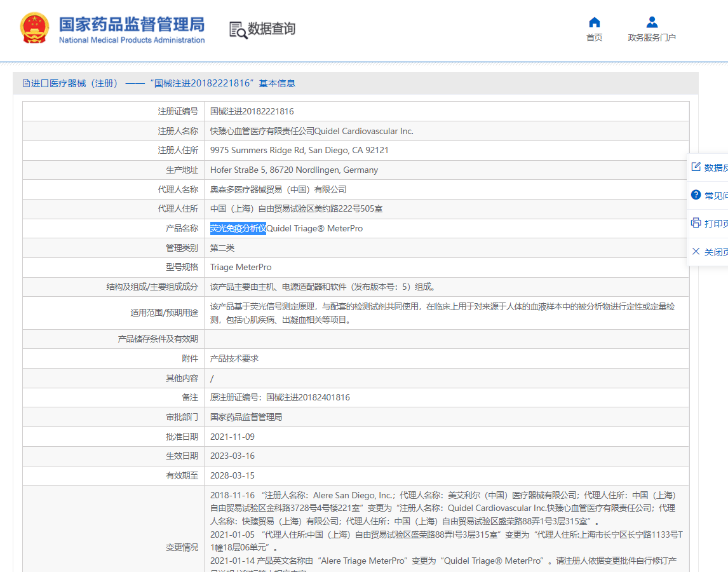The width and height of the screenshot is (728, 572).
Task: Click the 产品储存条件及有效期 label
Action: click(x=158, y=339)
